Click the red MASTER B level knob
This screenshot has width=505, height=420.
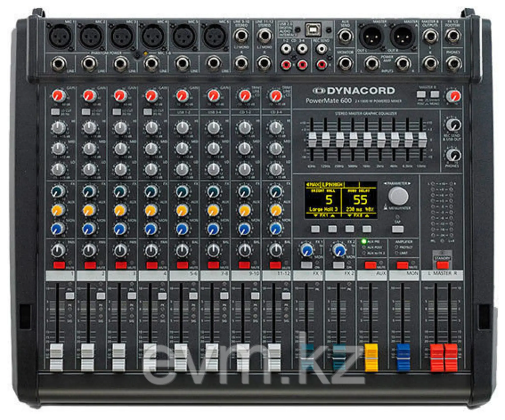point(454,96)
